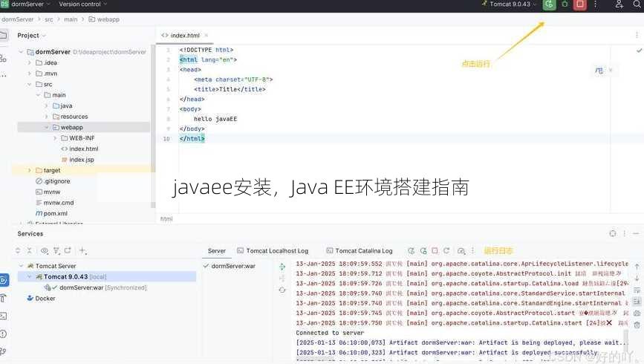Collapse the src folder
644x364 pixels.
pos(29,84)
